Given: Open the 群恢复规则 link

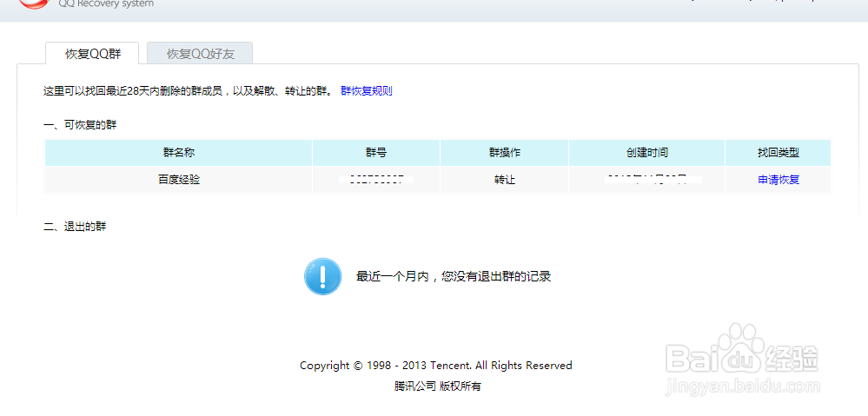Looking at the screenshot, I should pyautogui.click(x=366, y=91).
